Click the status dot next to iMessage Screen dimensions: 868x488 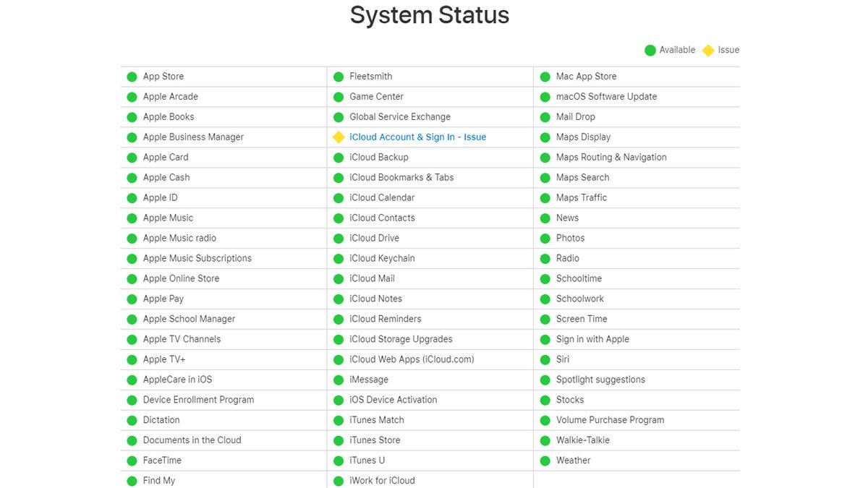338,380
